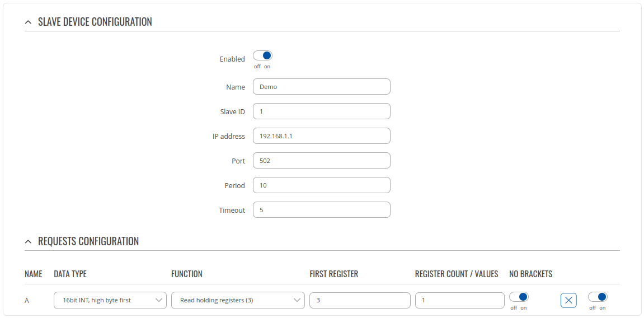Click the Slave Device Configuration heading

click(x=95, y=22)
